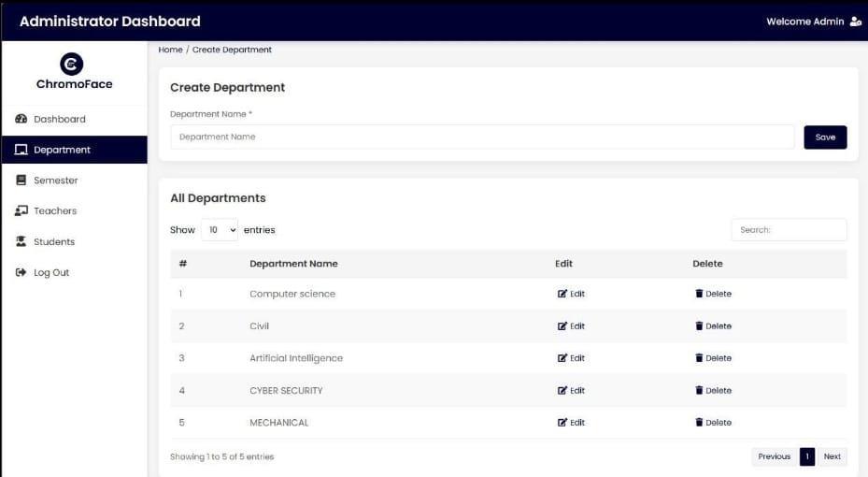Click edit pencil icon for Artificial Intelligence

(562, 358)
